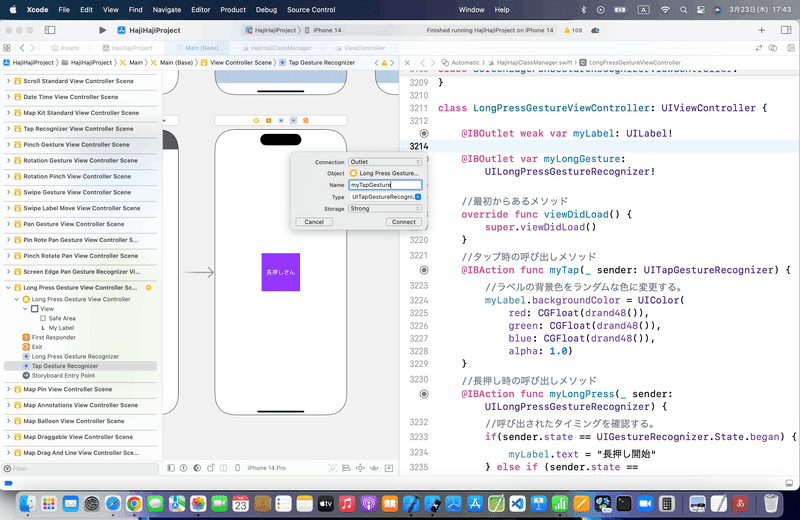Image resolution: width=800 pixels, height=520 pixels.
Task: Select Exit in the outline
Action: tap(32, 347)
